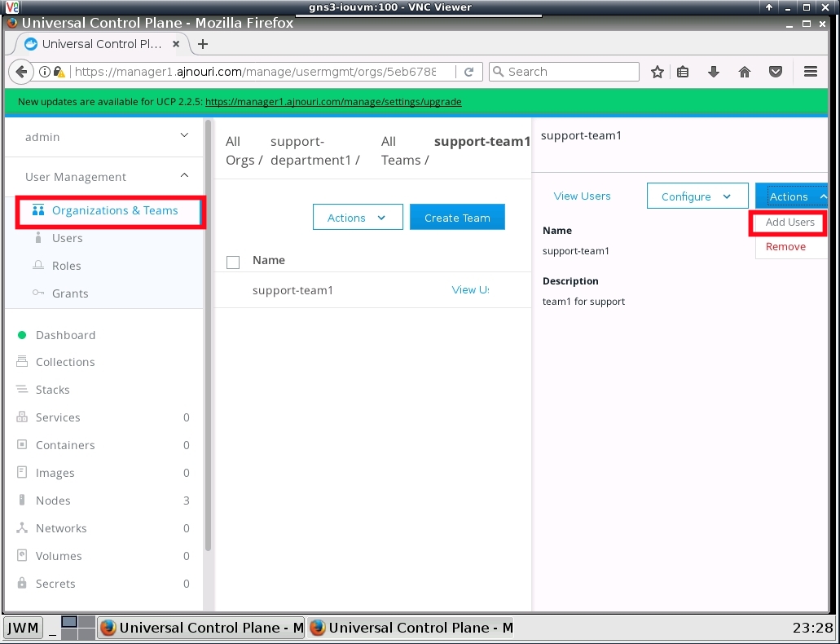Choose Add Users from Actions menu
This screenshot has height=644, width=840.
[789, 223]
